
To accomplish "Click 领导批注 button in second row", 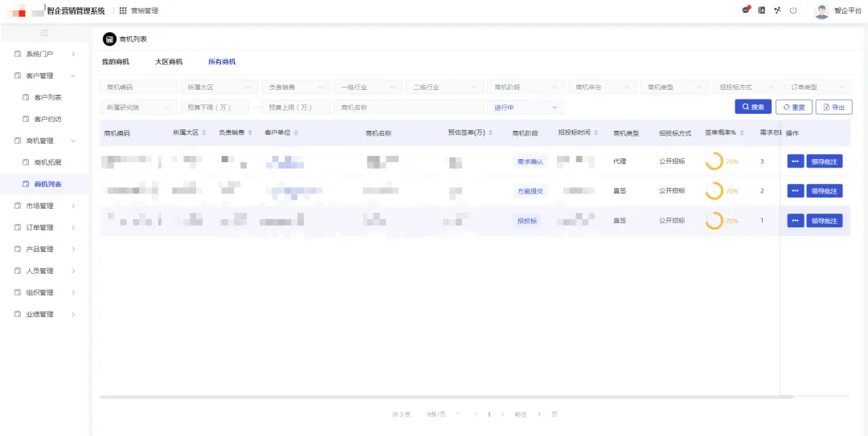I will 824,191.
